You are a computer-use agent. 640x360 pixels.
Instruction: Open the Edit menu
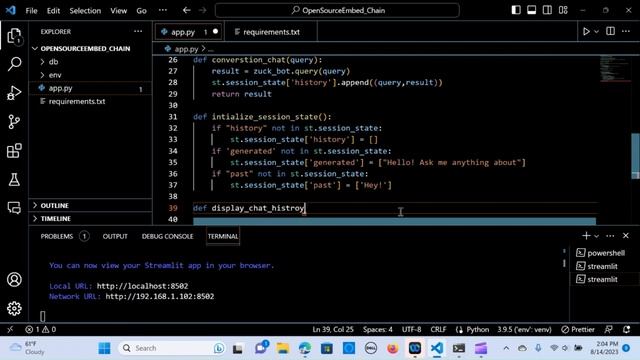(x=53, y=11)
